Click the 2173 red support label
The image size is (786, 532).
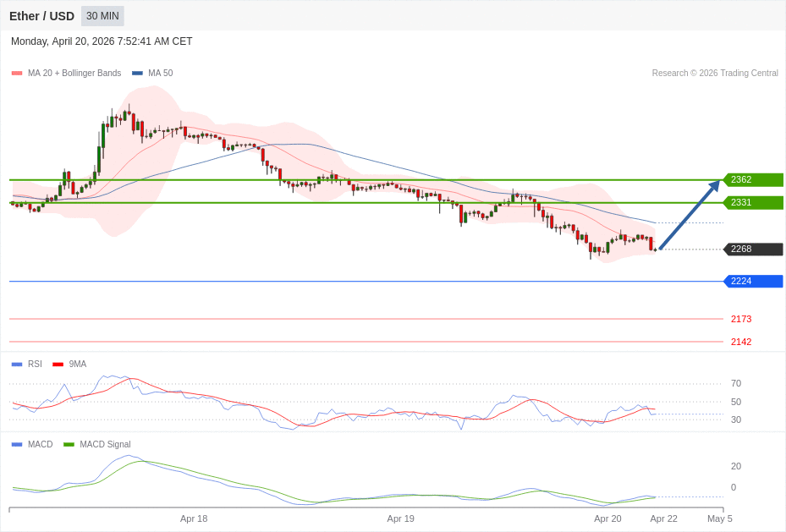(x=740, y=320)
